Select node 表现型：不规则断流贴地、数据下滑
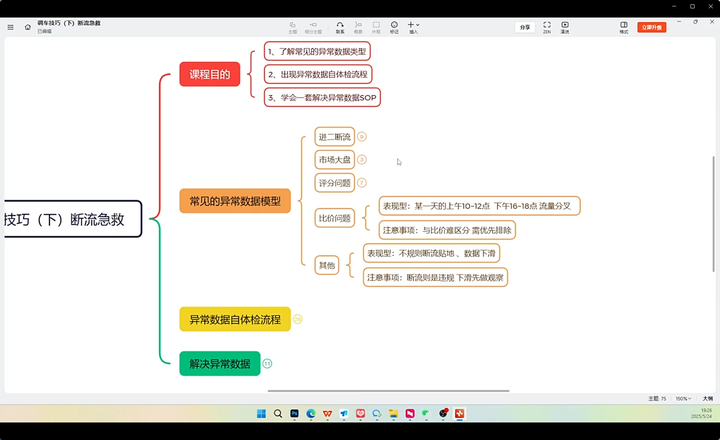This screenshot has height=440, width=720. coord(431,253)
